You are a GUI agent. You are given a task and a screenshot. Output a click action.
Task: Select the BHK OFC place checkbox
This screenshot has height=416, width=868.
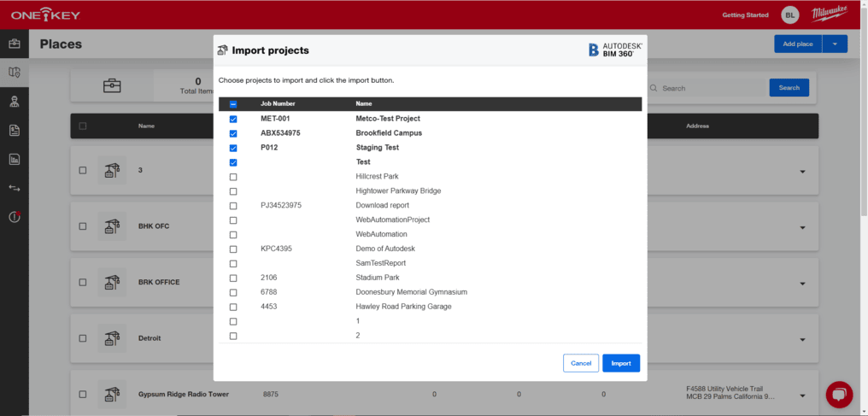coord(83,226)
